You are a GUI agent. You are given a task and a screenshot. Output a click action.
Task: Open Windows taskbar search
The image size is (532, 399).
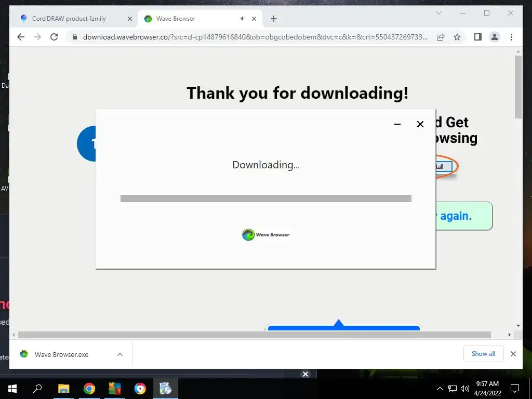[x=37, y=389]
